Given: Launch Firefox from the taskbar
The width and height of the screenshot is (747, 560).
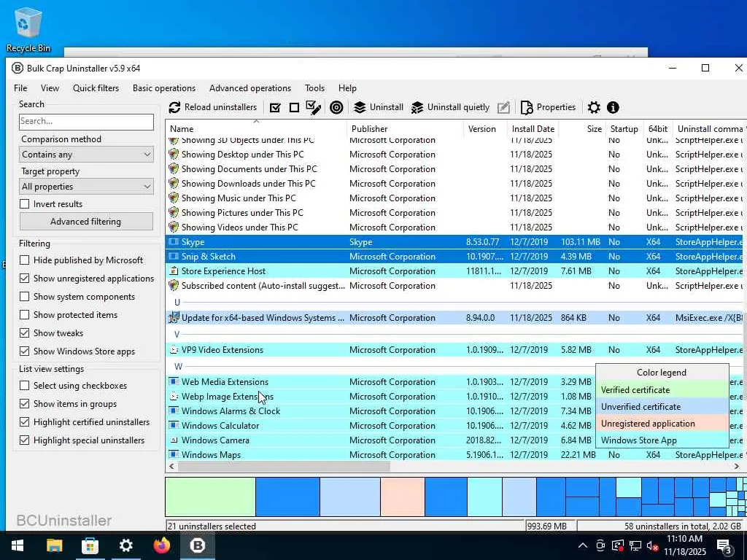Looking at the screenshot, I should coord(162,545).
